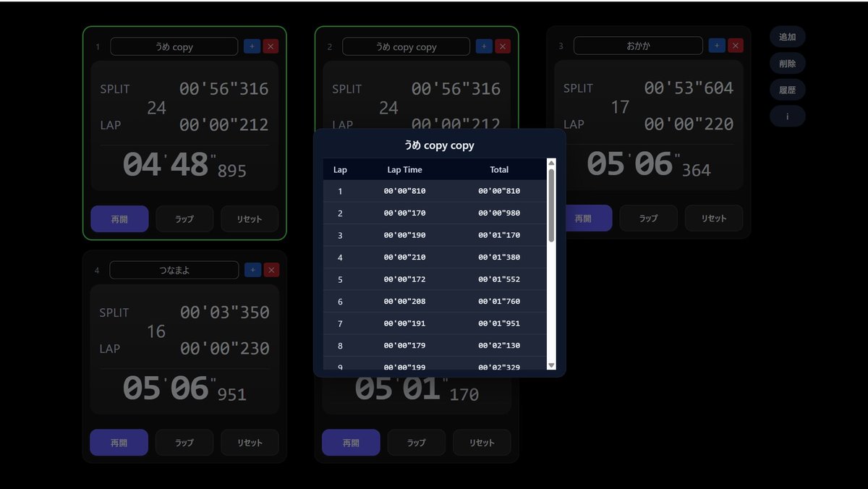Open the 履歴 history view
Image resolution: width=868 pixels, height=489 pixels.
point(787,89)
